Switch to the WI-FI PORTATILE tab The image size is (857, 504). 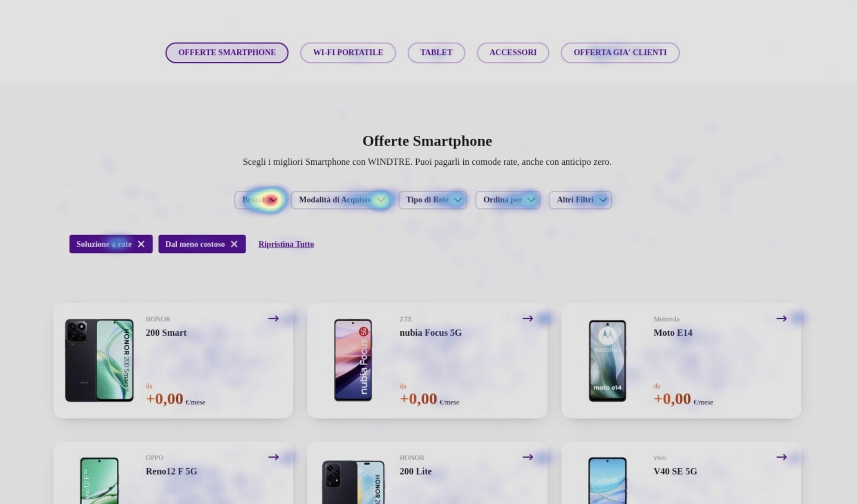(x=348, y=53)
